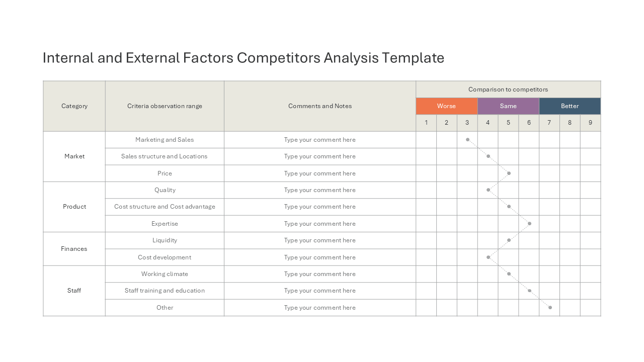
Task: Select the Comparison to competitors header
Action: [508, 89]
